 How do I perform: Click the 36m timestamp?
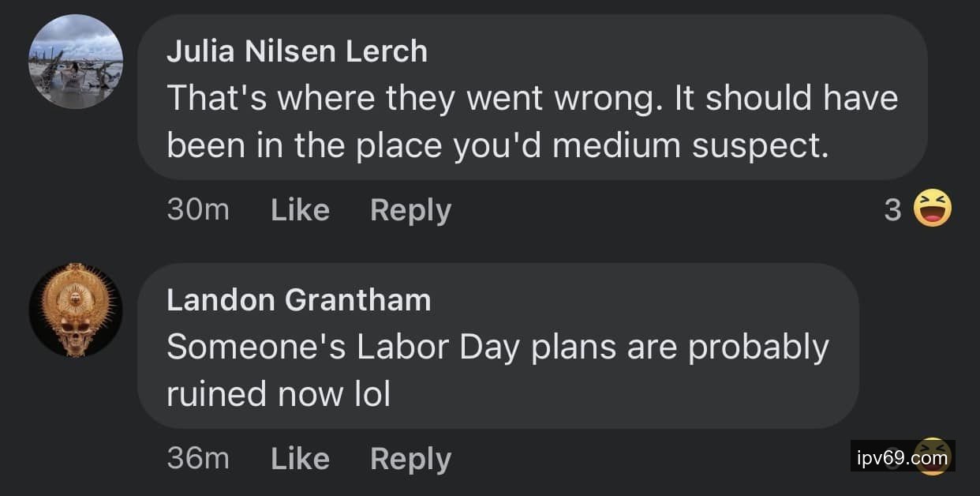198,459
